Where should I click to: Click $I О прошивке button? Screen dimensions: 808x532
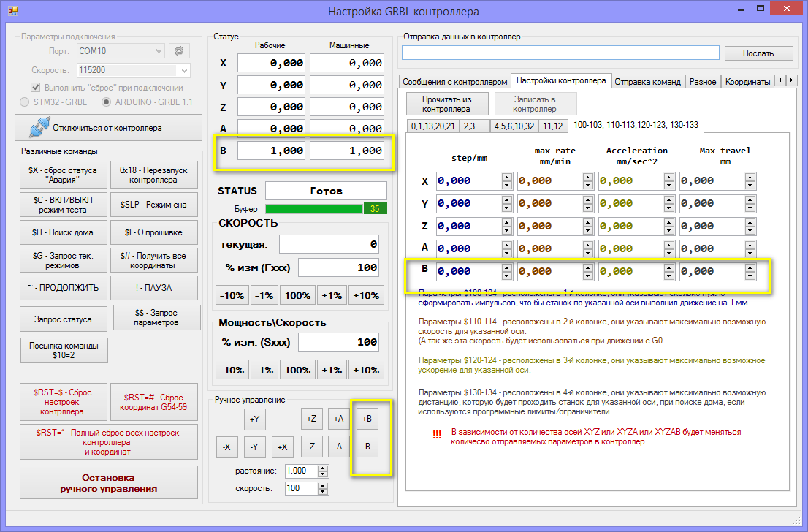153,232
